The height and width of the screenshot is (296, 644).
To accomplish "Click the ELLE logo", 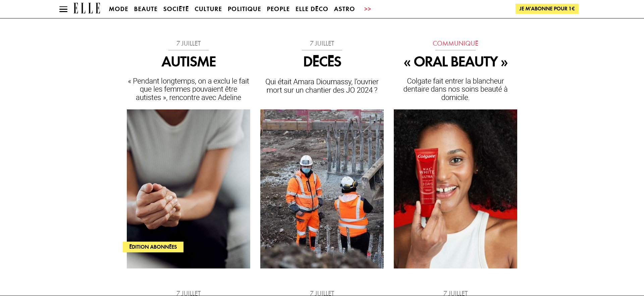I will click(x=87, y=8).
